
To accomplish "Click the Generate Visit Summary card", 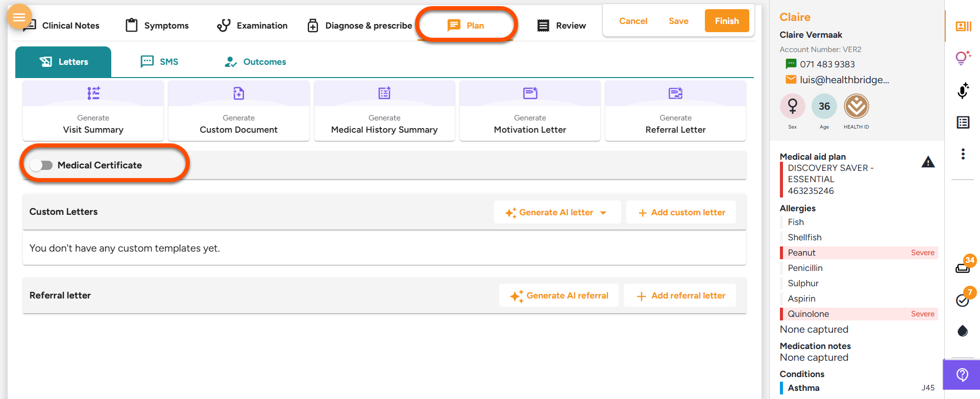I will 93,110.
